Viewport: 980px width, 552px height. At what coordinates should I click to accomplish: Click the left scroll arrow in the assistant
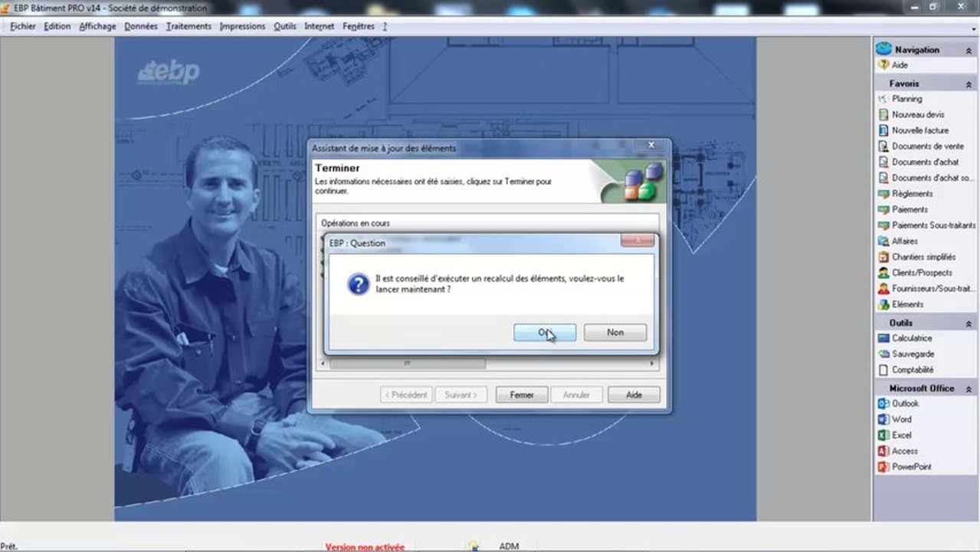323,363
